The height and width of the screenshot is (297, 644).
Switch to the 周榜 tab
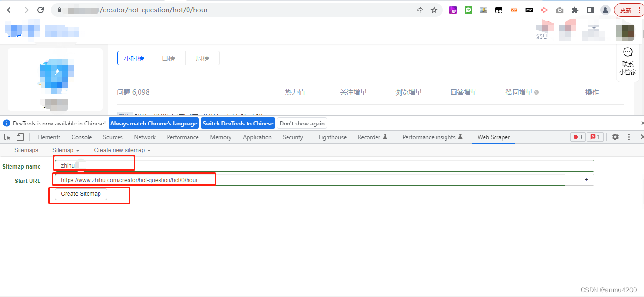[202, 58]
